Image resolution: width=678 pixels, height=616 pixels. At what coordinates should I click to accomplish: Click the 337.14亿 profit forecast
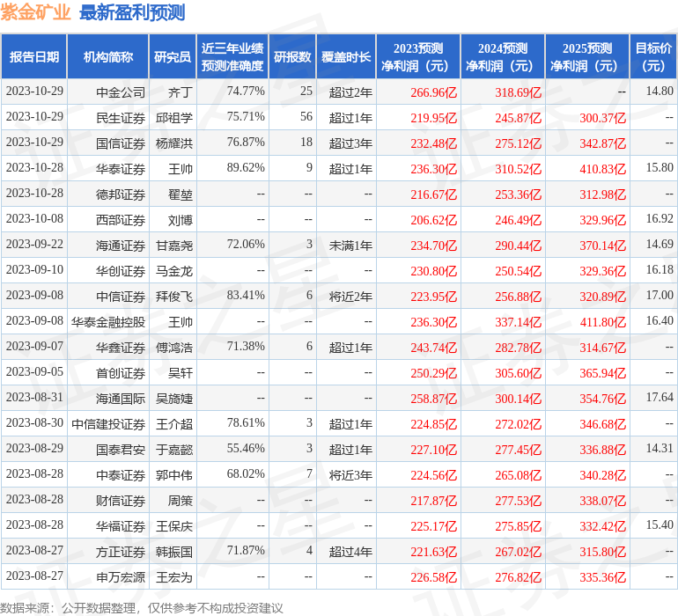click(x=518, y=321)
